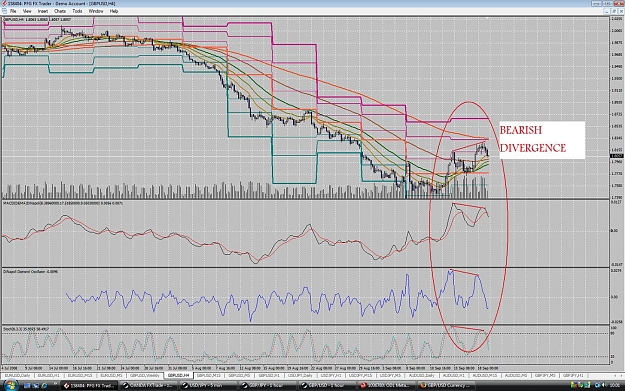The width and height of the screenshot is (625, 391).
Task: Click the system tray clock
Action: pos(615,385)
